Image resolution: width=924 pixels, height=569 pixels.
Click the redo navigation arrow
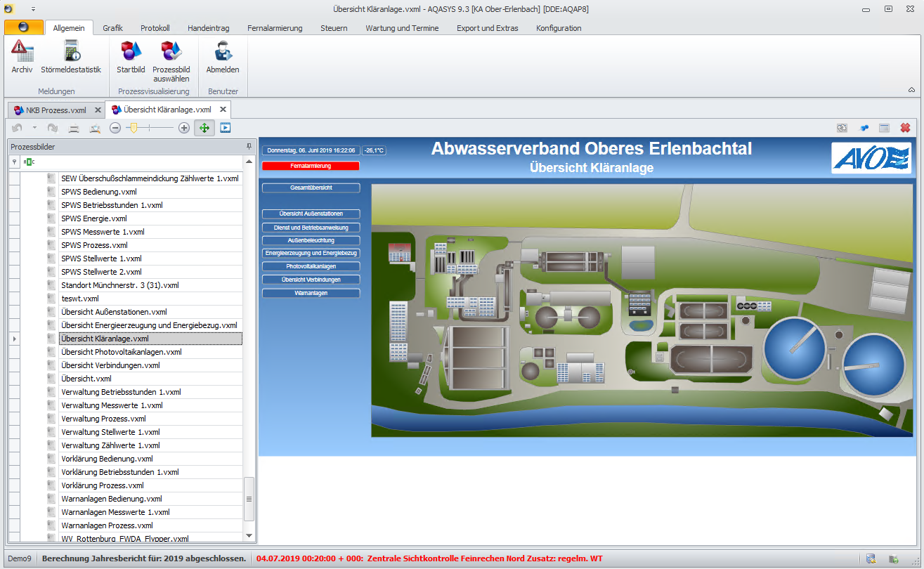point(53,128)
